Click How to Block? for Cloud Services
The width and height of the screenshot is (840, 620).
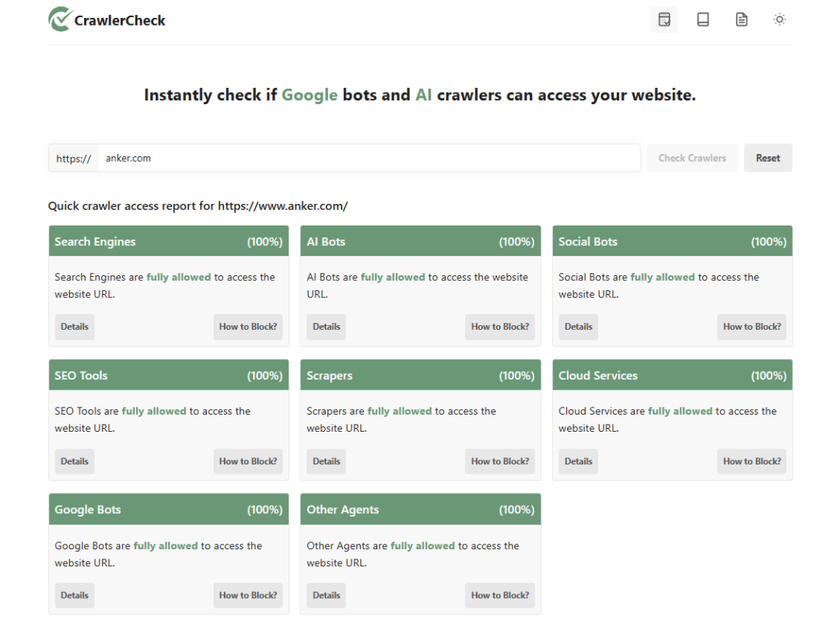tap(752, 461)
